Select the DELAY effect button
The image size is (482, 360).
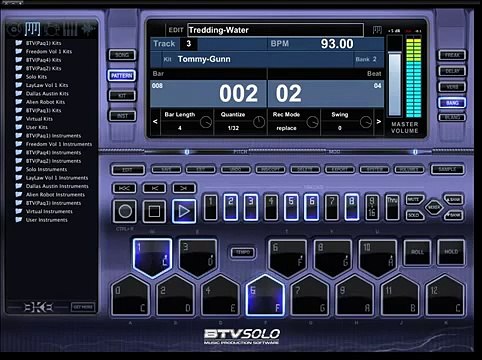coord(452,71)
